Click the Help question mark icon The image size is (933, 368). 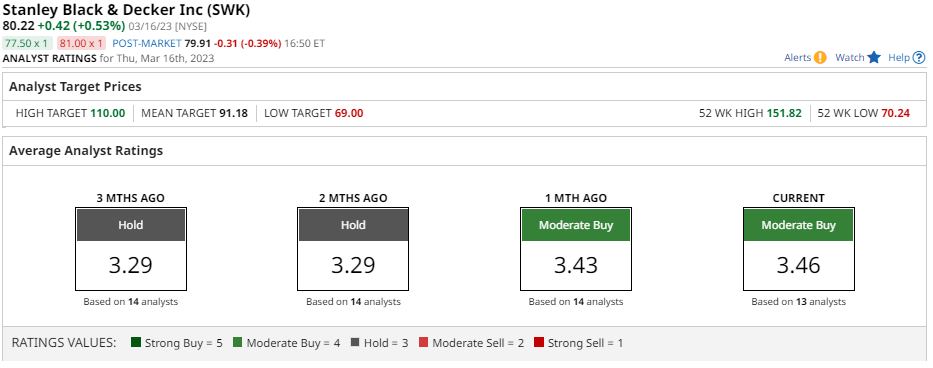pos(919,58)
